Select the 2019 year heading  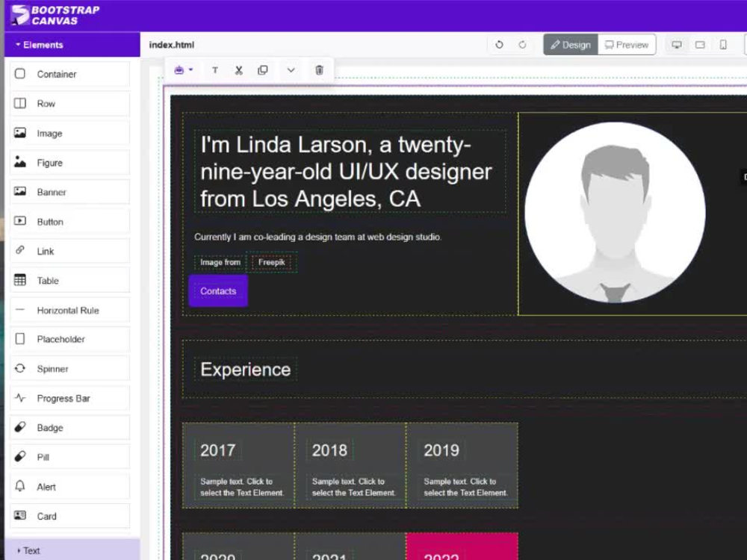point(441,450)
